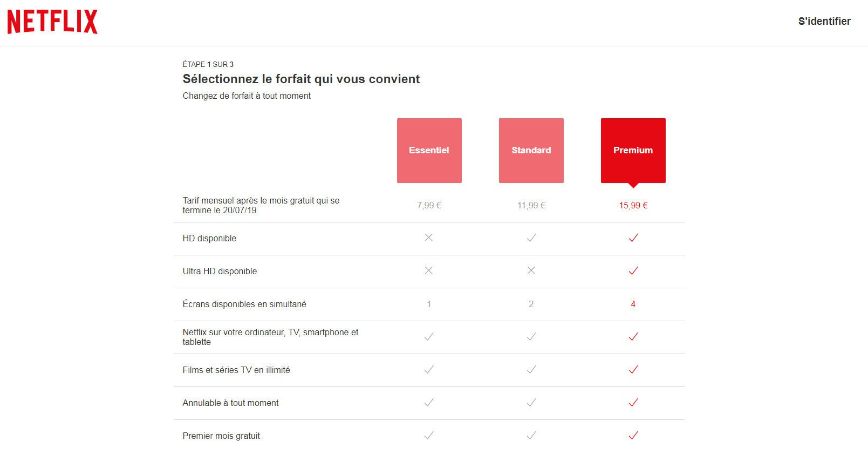Click the Standard X icon for Ultra HD
868x454 pixels.
531,270
